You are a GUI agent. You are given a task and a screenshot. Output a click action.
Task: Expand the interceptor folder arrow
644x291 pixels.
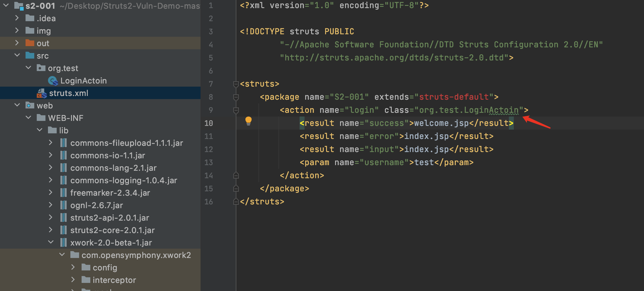coord(73,279)
